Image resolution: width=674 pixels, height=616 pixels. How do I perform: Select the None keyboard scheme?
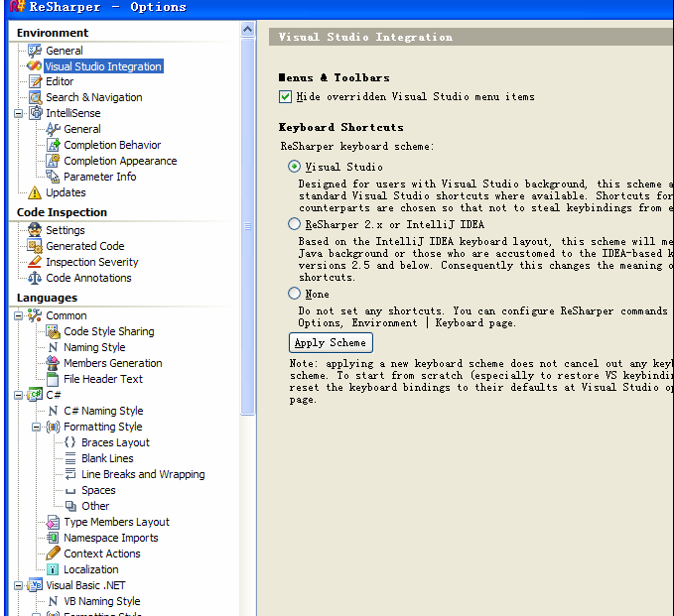tap(295, 294)
